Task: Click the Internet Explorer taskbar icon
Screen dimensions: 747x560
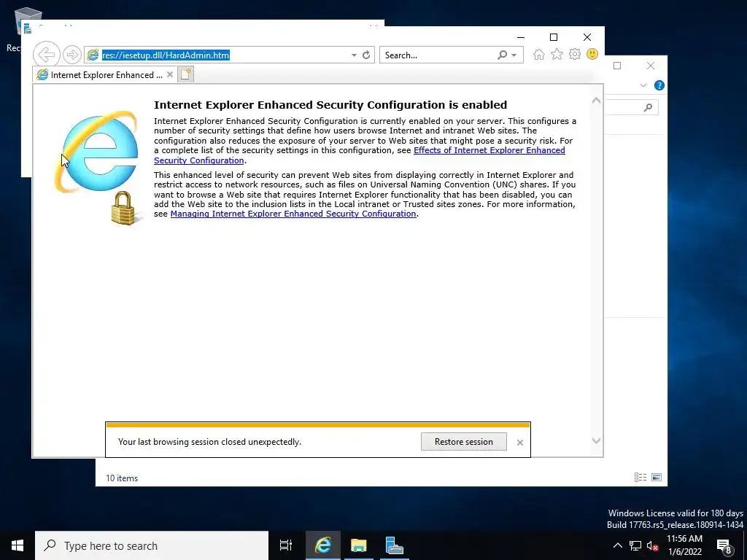Action: (323, 545)
